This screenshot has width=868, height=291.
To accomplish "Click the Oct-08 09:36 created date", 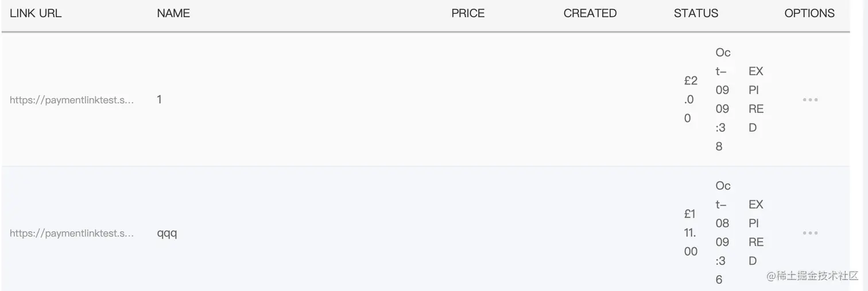I will pos(723,233).
